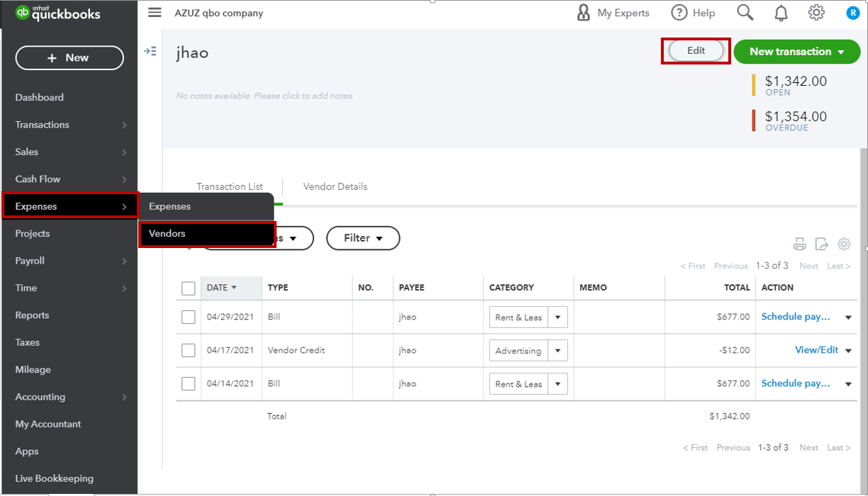Select all transactions with header checkbox
The image size is (868, 496).
188,288
